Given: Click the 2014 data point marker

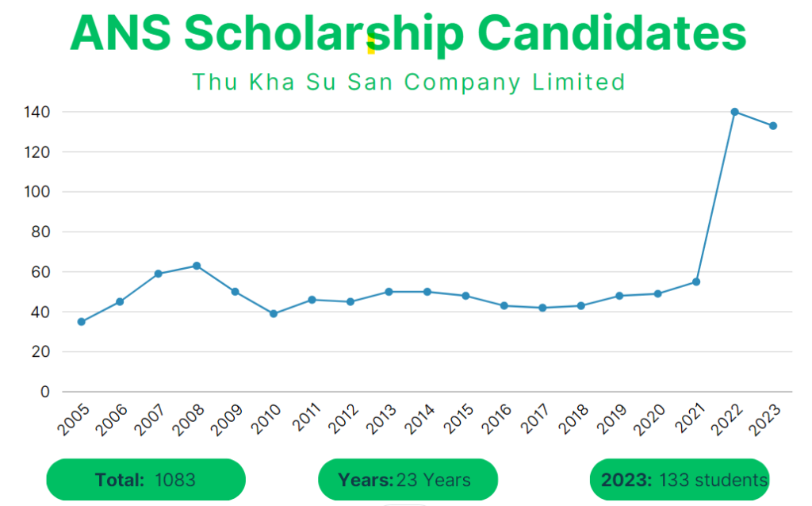Looking at the screenshot, I should [427, 292].
